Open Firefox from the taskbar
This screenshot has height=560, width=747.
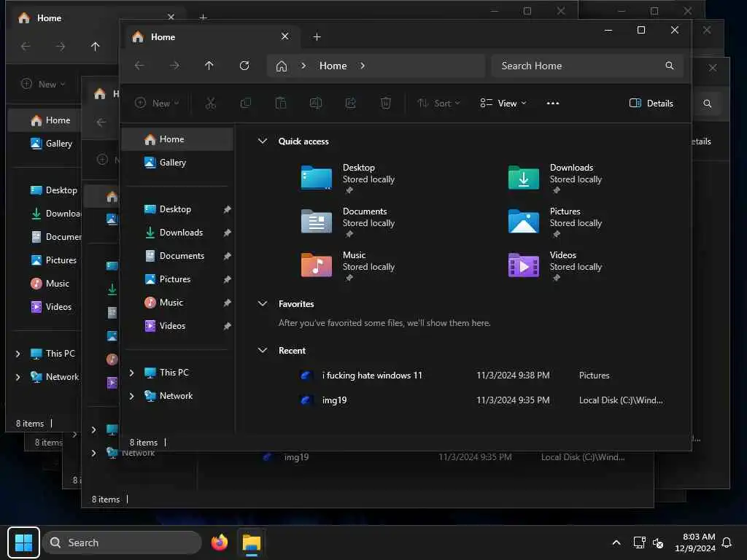(x=220, y=542)
